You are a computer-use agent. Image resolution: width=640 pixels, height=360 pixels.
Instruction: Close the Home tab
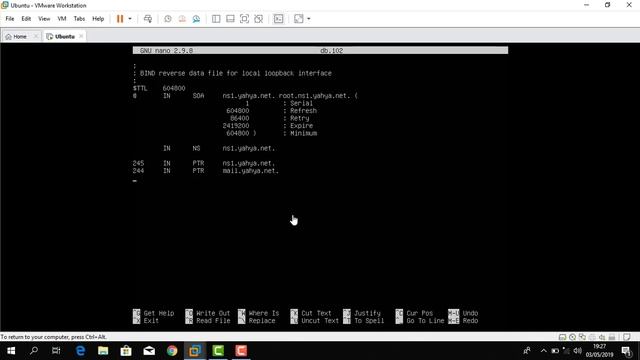pos(36,36)
